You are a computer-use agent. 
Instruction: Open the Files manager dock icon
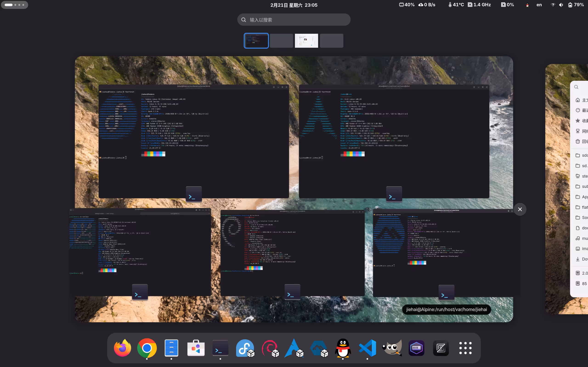[171, 348]
